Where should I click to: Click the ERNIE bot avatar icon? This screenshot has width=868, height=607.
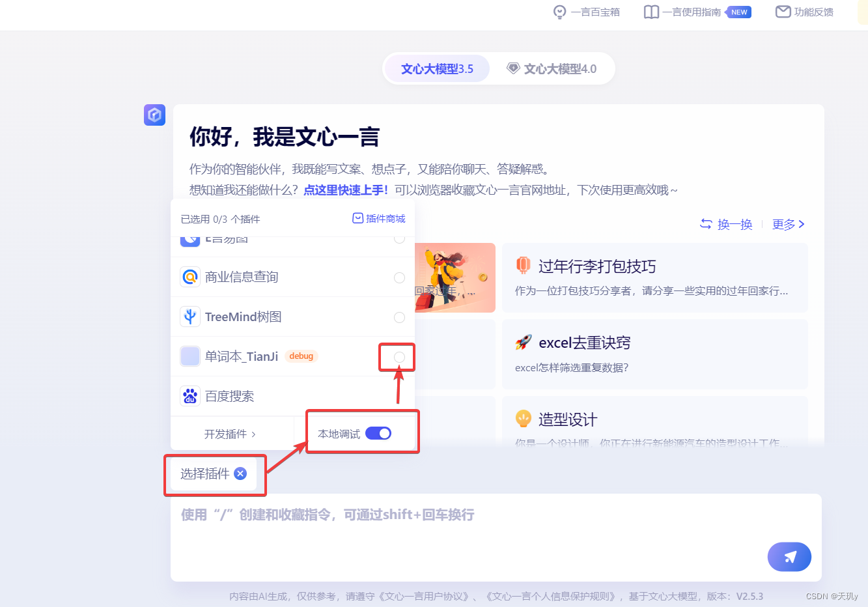154,115
